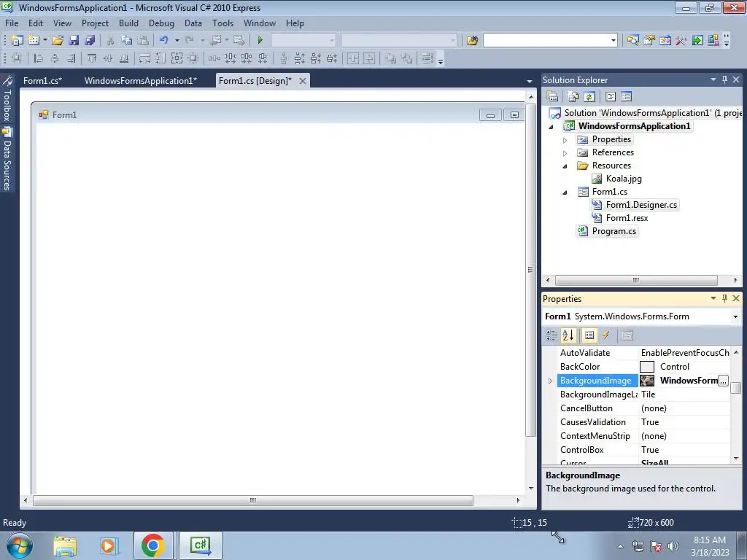Open Windows Explorer from the taskbar
This screenshot has height=560, width=747.
point(65,545)
